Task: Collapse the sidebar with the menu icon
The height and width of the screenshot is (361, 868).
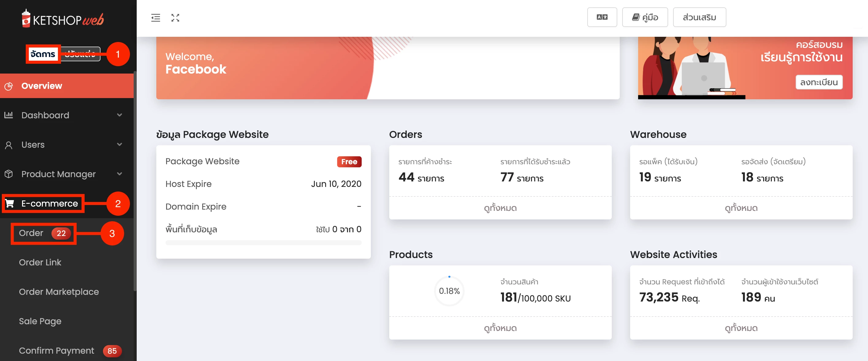Action: (x=155, y=18)
